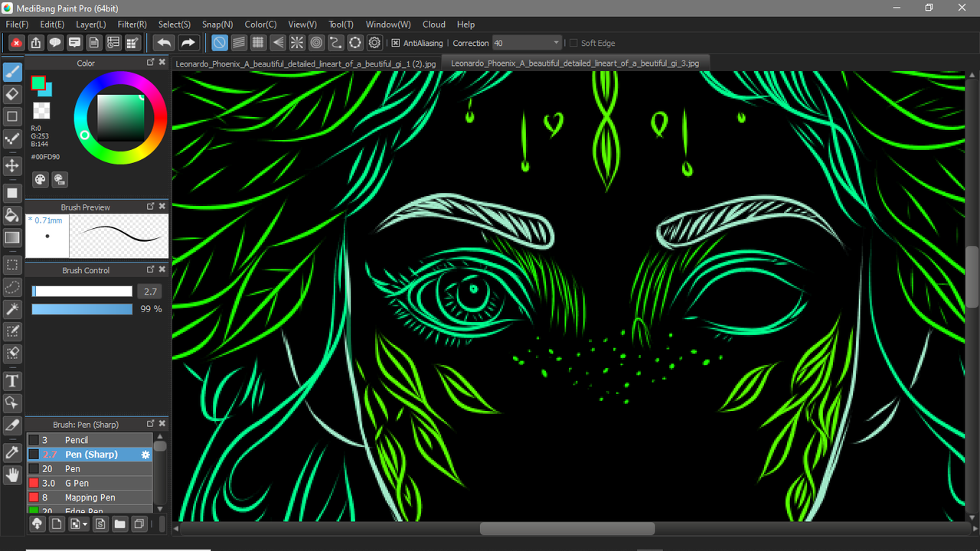Select the Fill rectangle tool
The width and height of the screenshot is (980, 551).
click(x=12, y=193)
